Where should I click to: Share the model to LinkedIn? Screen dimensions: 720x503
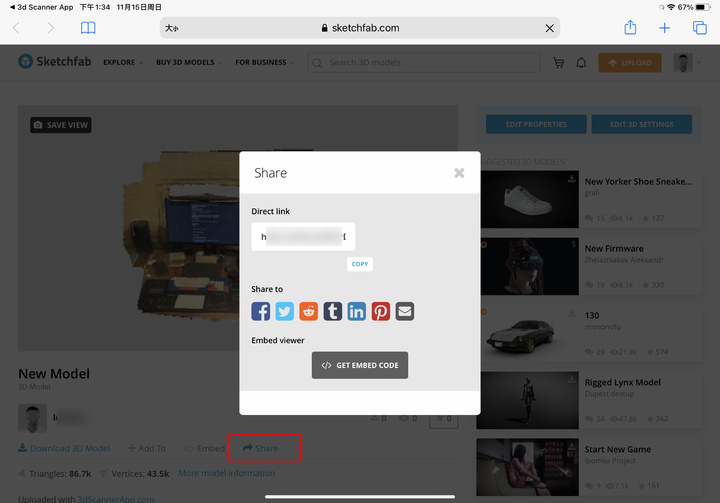tap(357, 311)
